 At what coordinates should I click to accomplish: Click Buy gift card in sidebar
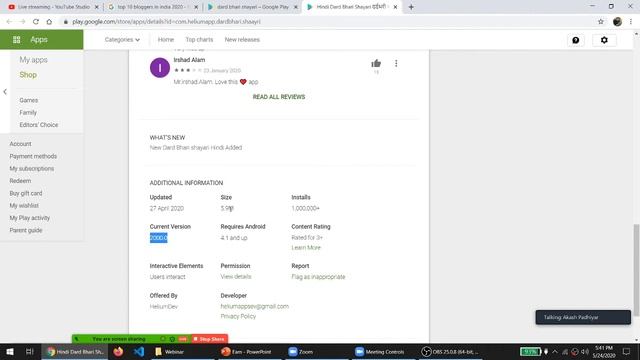(x=26, y=193)
